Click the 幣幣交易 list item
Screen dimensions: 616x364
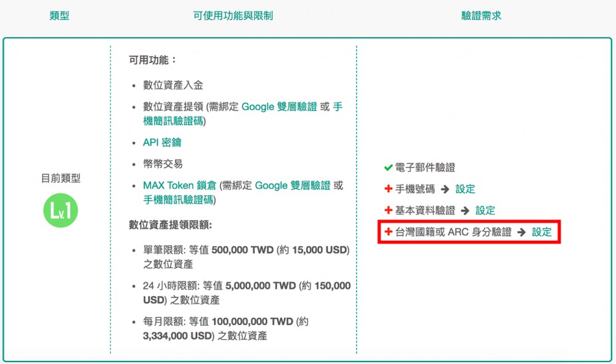(163, 164)
